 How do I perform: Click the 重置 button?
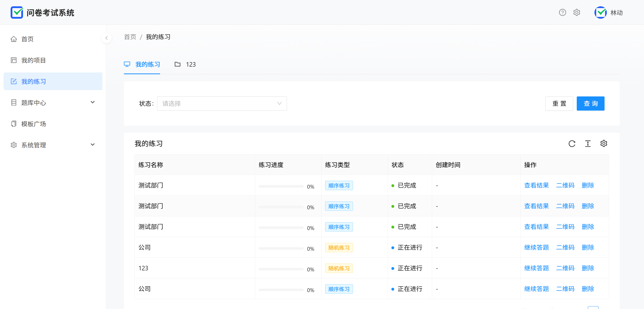559,104
